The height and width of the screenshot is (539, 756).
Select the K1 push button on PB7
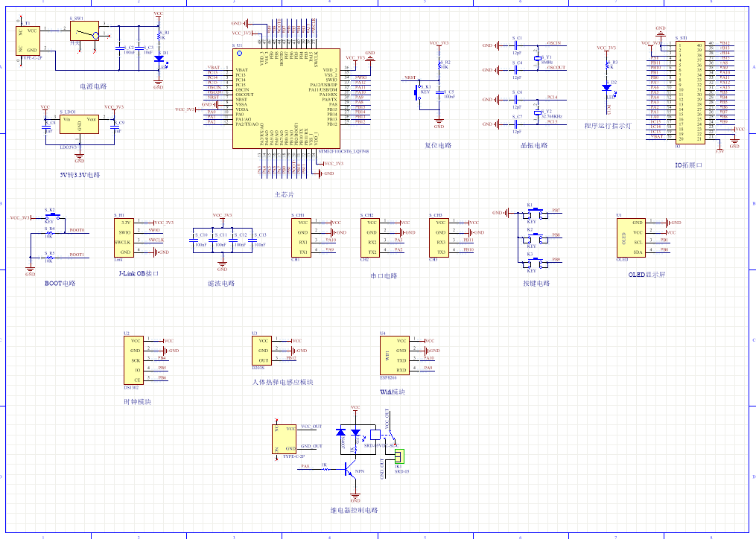[x=536, y=214]
